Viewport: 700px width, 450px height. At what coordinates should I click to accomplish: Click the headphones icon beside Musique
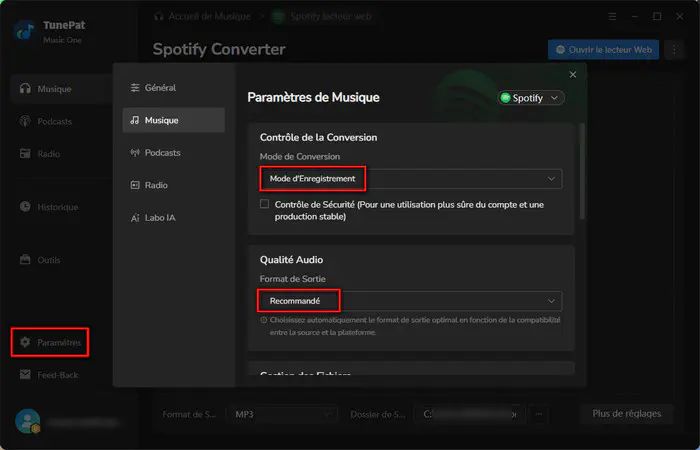[25, 88]
